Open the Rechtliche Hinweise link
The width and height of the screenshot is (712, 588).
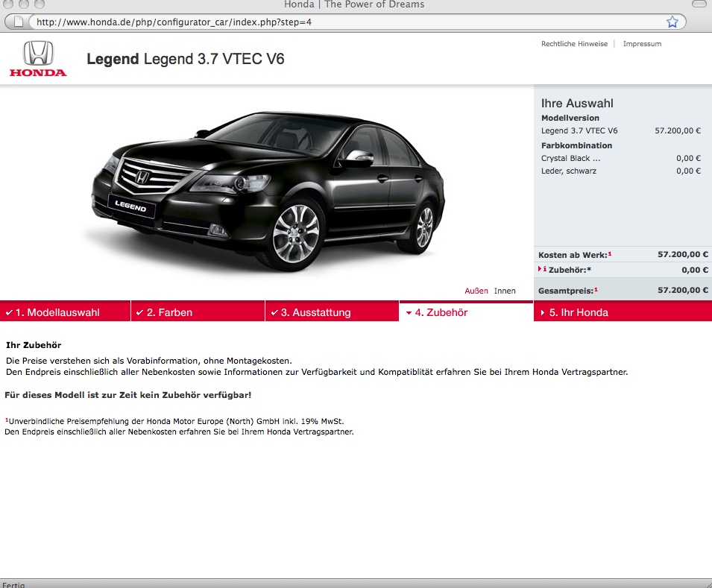coord(574,44)
